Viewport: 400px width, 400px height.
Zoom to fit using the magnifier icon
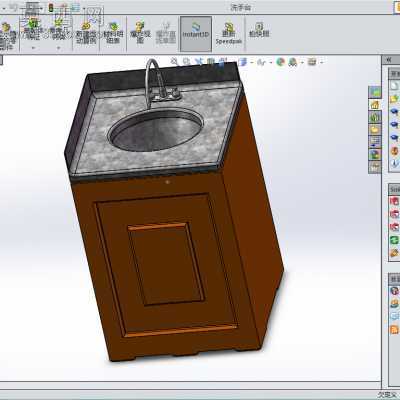[174, 61]
